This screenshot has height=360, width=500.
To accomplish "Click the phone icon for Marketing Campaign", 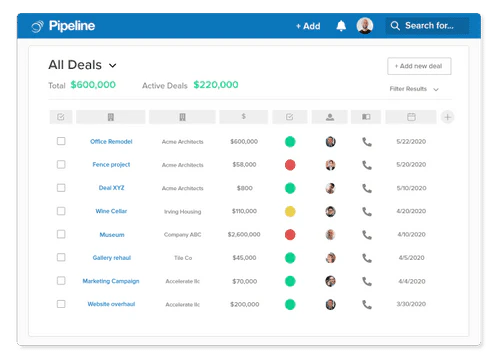I will click(367, 281).
